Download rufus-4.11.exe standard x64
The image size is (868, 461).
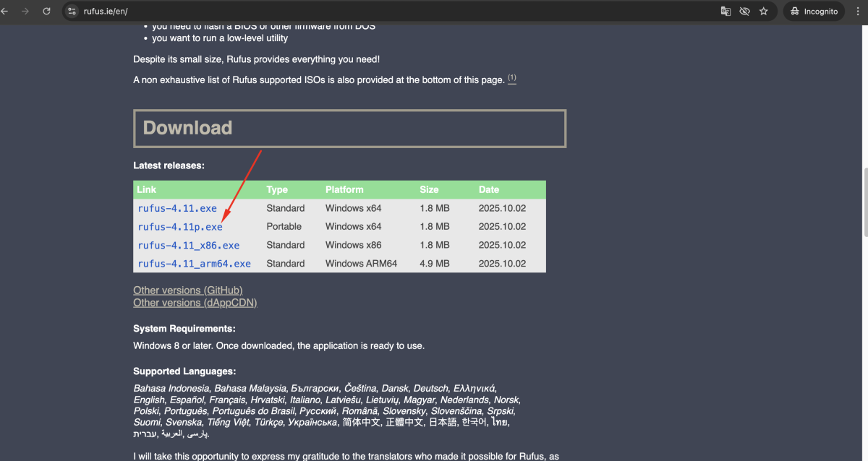click(177, 208)
